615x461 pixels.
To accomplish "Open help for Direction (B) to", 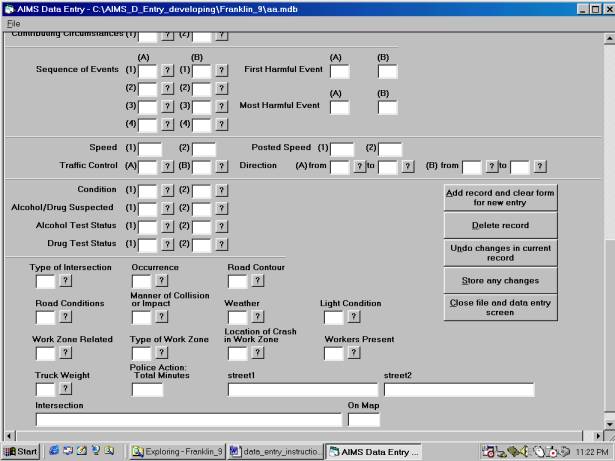I will coord(540,166).
